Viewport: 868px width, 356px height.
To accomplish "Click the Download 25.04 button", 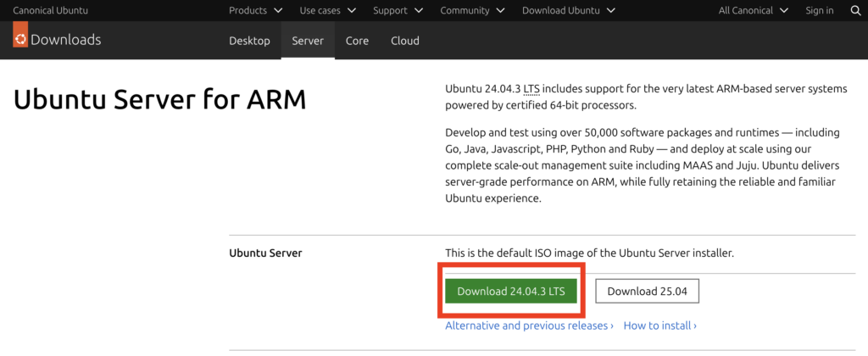I will 647,291.
